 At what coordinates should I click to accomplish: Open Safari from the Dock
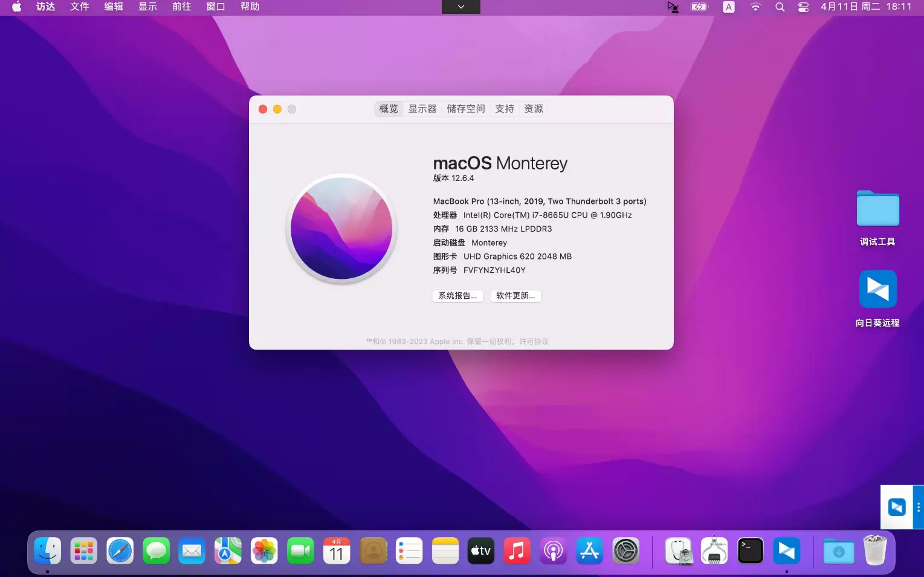click(x=120, y=551)
